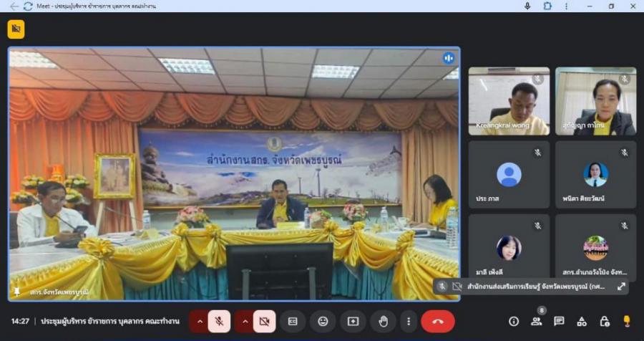Raise hand using the hand icon
Image resolution: width=644 pixels, height=341 pixels.
pos(383,322)
